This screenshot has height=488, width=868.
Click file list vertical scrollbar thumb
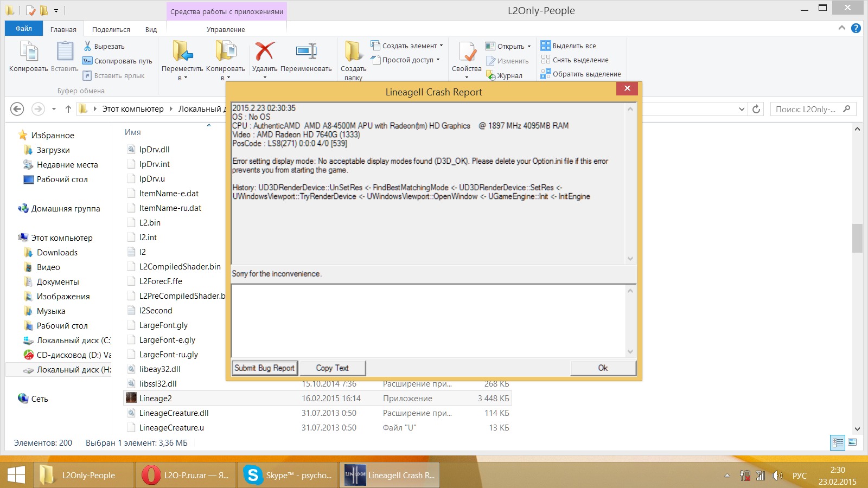pyautogui.click(x=857, y=239)
